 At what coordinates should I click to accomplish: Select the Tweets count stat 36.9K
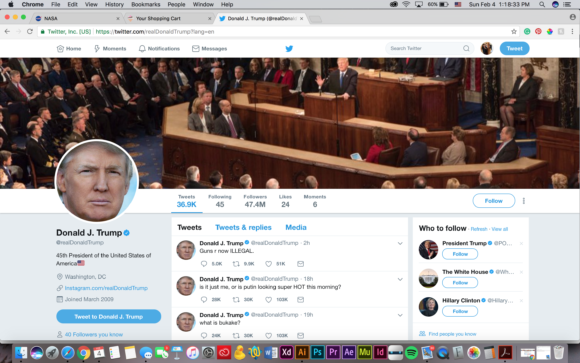pyautogui.click(x=186, y=201)
